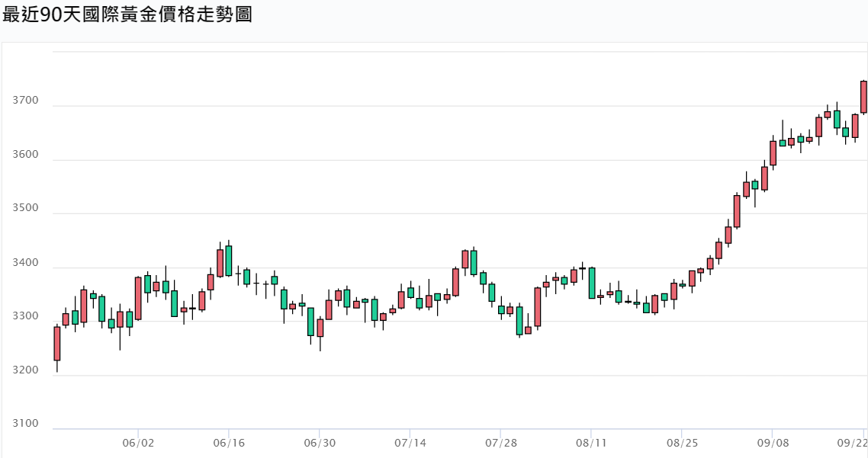Image resolution: width=868 pixels, height=458 pixels.
Task: Click the 07/28 date axis label
Action: pyautogui.click(x=501, y=443)
